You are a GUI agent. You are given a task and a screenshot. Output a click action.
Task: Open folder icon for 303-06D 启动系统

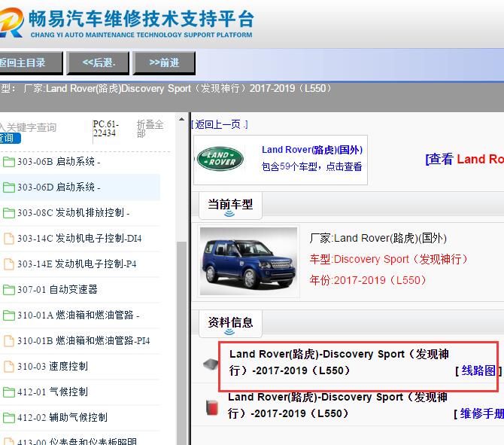click(x=9, y=187)
